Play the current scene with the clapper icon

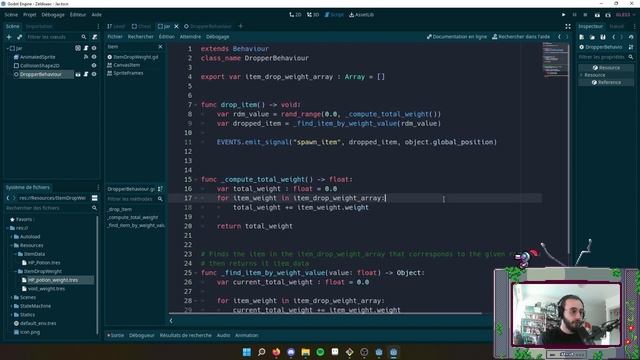pyautogui.click(x=597, y=15)
